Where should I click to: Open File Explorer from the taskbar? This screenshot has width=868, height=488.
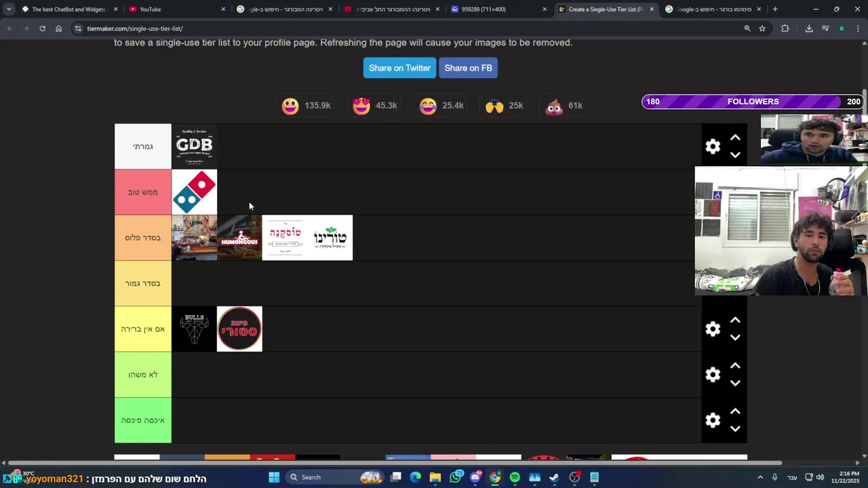(435, 477)
